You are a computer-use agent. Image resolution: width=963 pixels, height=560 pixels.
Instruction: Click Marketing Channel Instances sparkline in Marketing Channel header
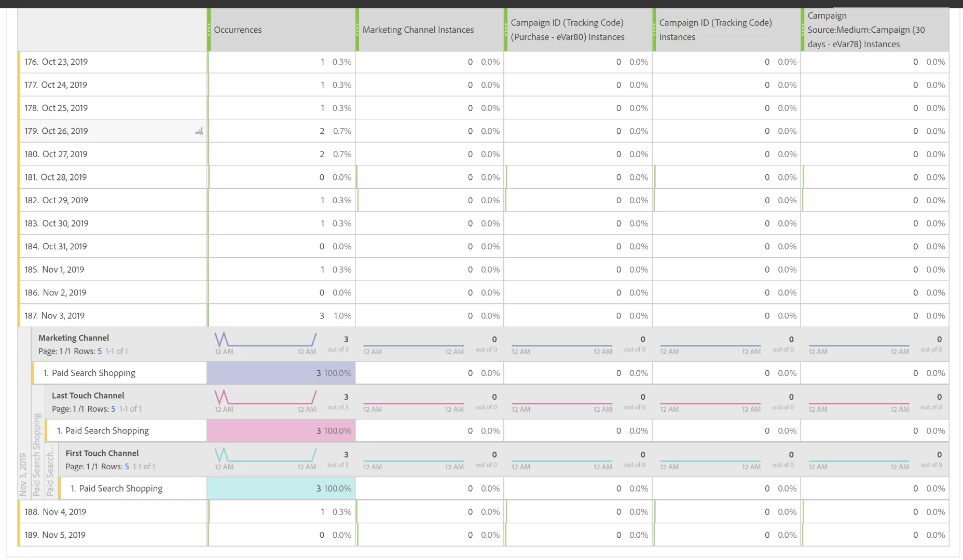coord(414,346)
